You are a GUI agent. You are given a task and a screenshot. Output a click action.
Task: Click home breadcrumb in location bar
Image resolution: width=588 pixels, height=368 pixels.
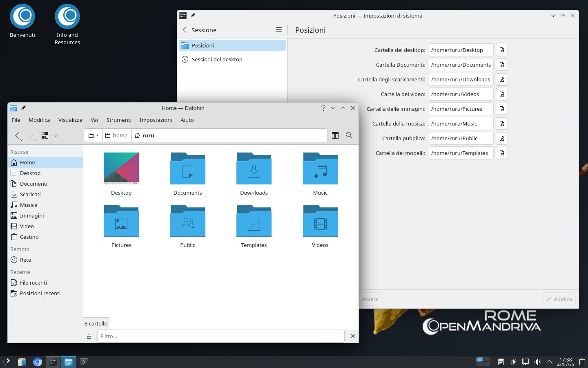(117, 135)
